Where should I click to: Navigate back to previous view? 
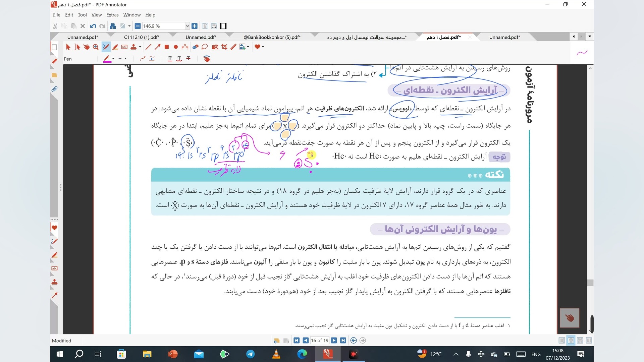pyautogui.click(x=354, y=341)
